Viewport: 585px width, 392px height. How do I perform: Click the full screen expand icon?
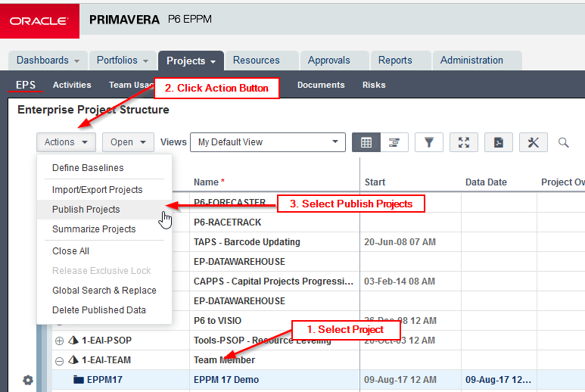click(464, 142)
